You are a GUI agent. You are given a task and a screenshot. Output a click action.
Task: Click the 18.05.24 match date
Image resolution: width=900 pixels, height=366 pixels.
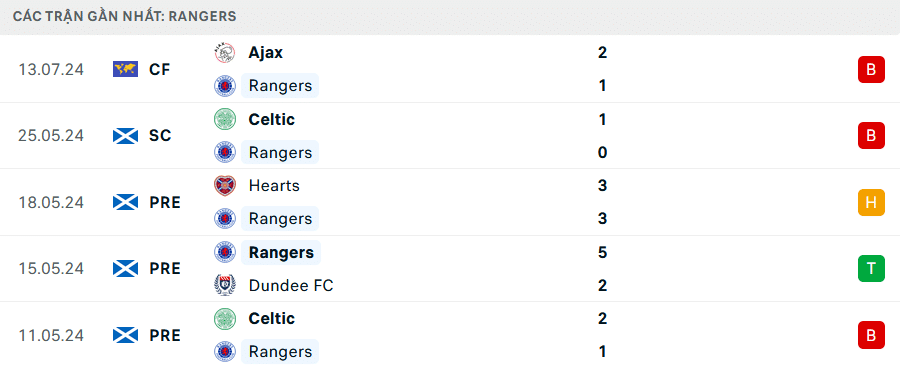(x=51, y=203)
